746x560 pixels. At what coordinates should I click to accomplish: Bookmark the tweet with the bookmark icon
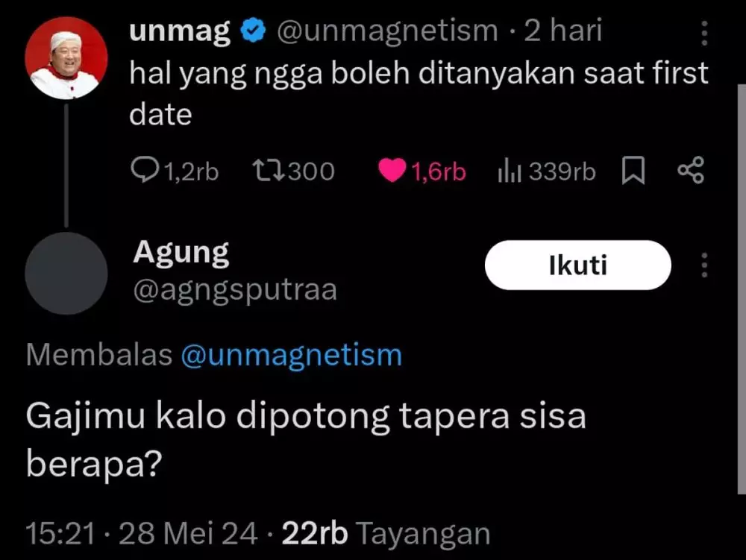633,170
